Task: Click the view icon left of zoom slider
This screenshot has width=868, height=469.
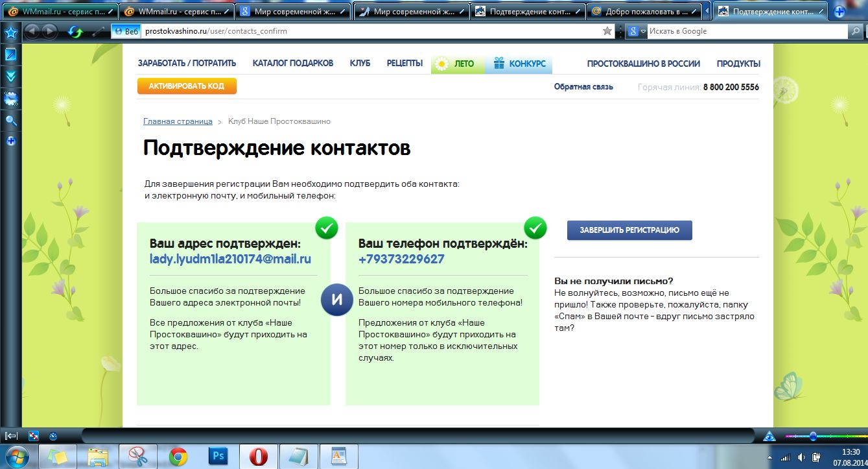Action: (x=769, y=436)
